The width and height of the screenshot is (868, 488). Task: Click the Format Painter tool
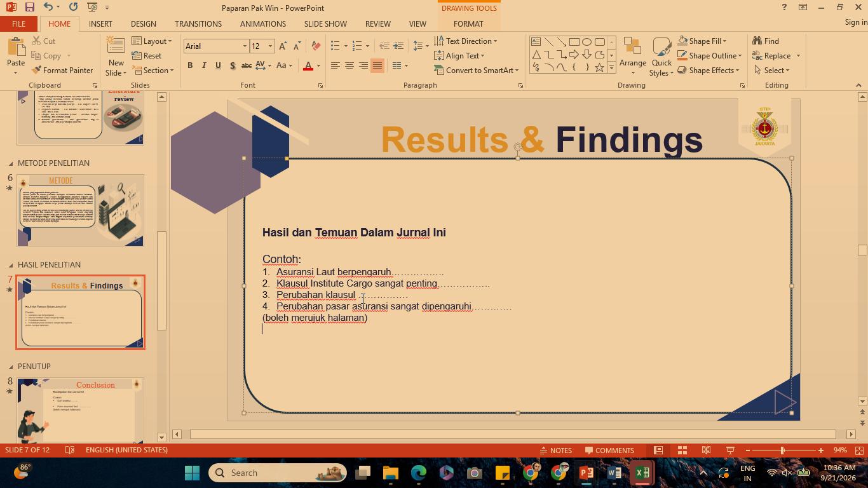coord(62,71)
